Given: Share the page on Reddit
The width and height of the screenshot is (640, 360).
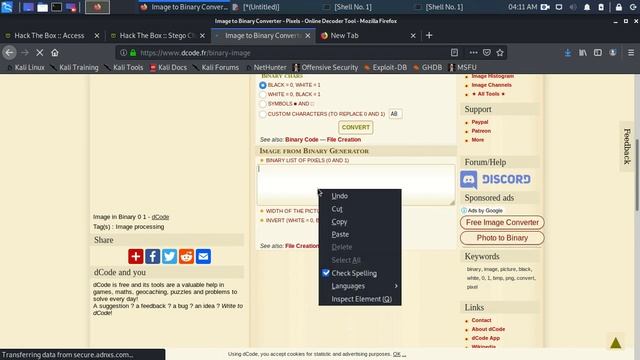Looking at the screenshot, I should [x=187, y=256].
